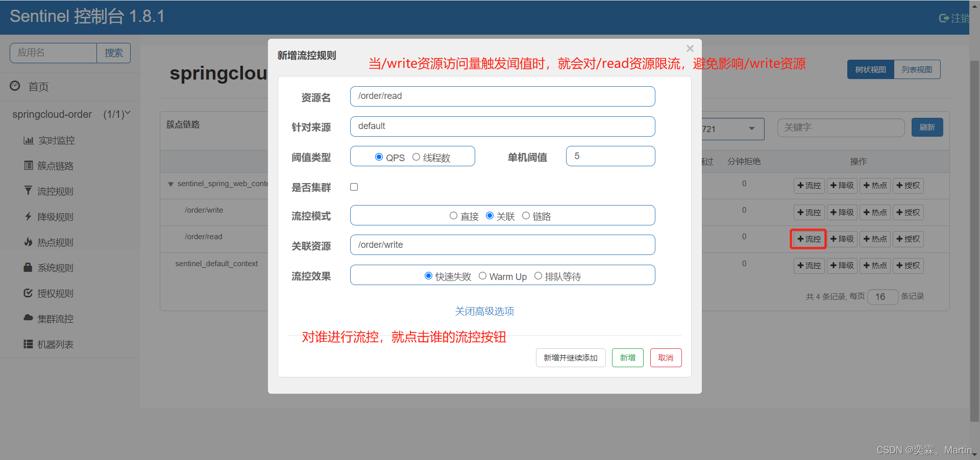The height and width of the screenshot is (460, 980).
Task: Click the flame icon for 热点规则
Action: tap(28, 242)
